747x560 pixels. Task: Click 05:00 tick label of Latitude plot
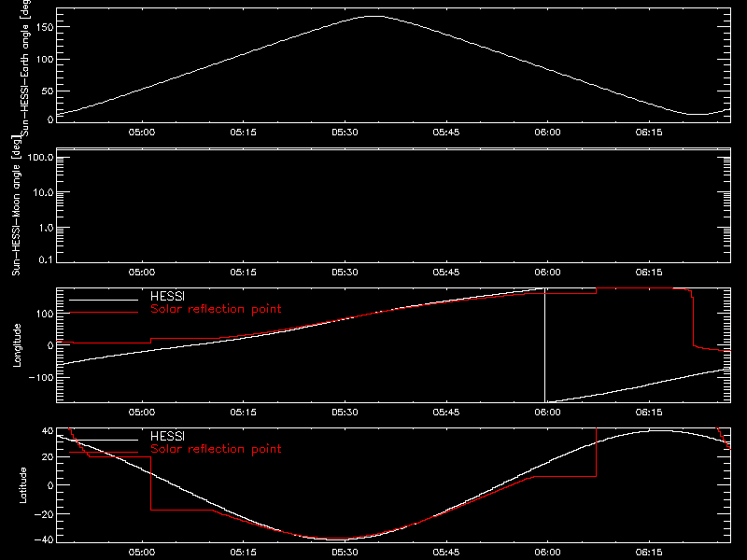pos(142,553)
